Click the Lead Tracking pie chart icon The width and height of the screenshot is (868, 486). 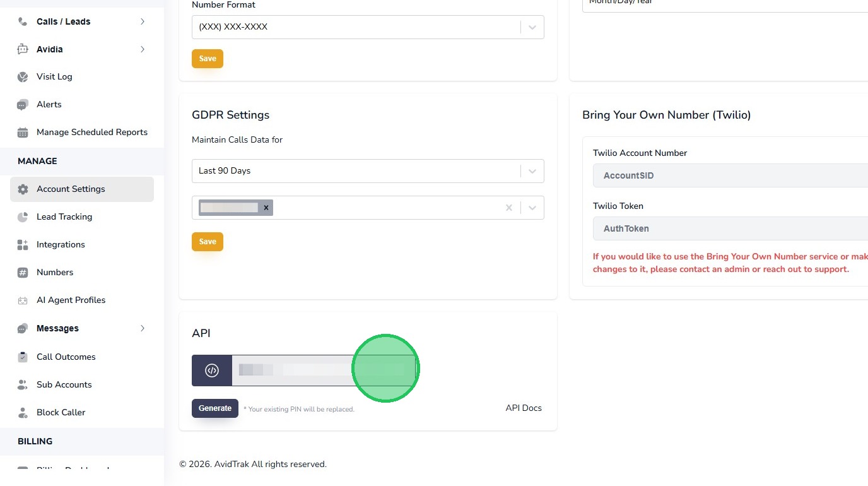(x=23, y=217)
